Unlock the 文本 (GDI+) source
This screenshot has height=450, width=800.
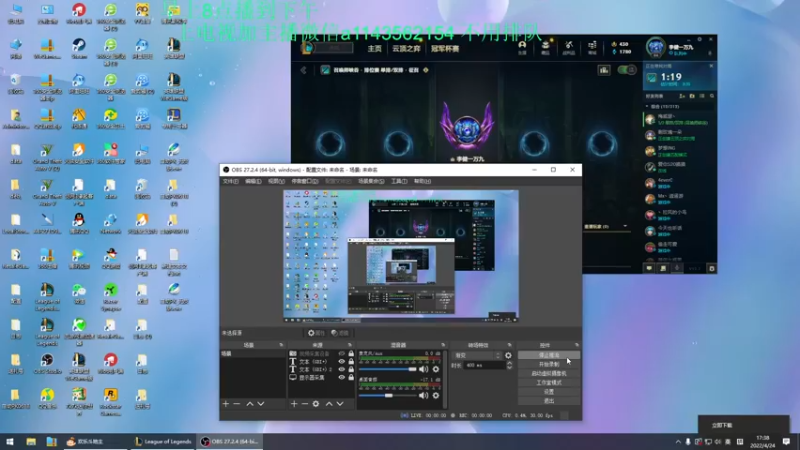tap(351, 361)
